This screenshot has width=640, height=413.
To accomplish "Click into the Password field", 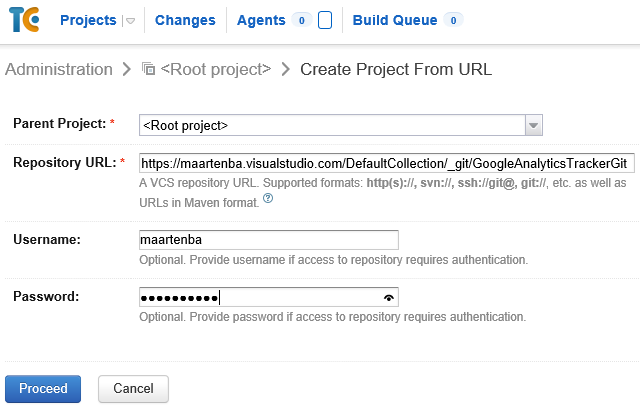I will click(x=269, y=297).
